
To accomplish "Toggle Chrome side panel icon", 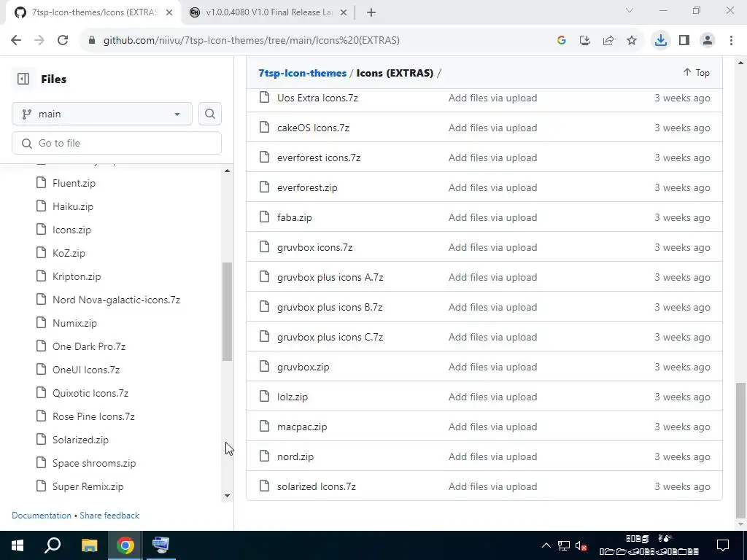I will [x=684, y=40].
